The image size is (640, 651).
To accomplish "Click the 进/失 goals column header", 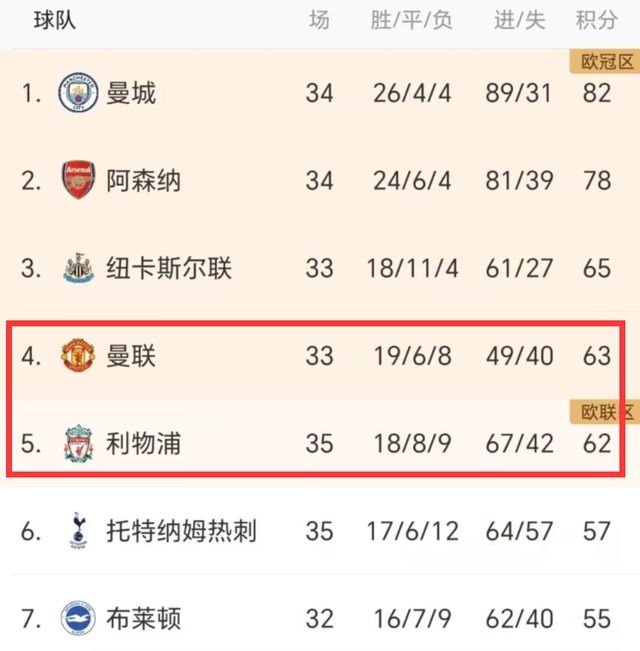I will click(x=519, y=20).
